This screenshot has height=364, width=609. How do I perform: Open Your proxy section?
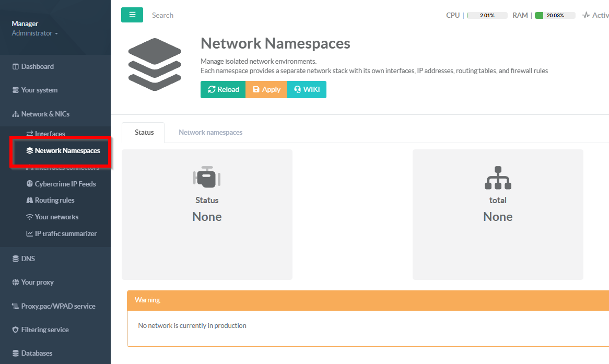click(37, 282)
